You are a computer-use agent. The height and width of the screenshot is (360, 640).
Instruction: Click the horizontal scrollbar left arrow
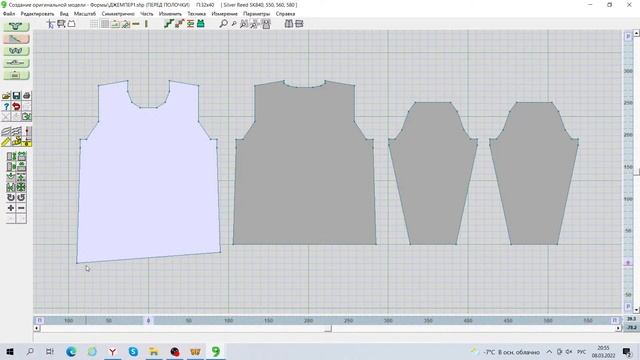pyautogui.click(x=37, y=328)
